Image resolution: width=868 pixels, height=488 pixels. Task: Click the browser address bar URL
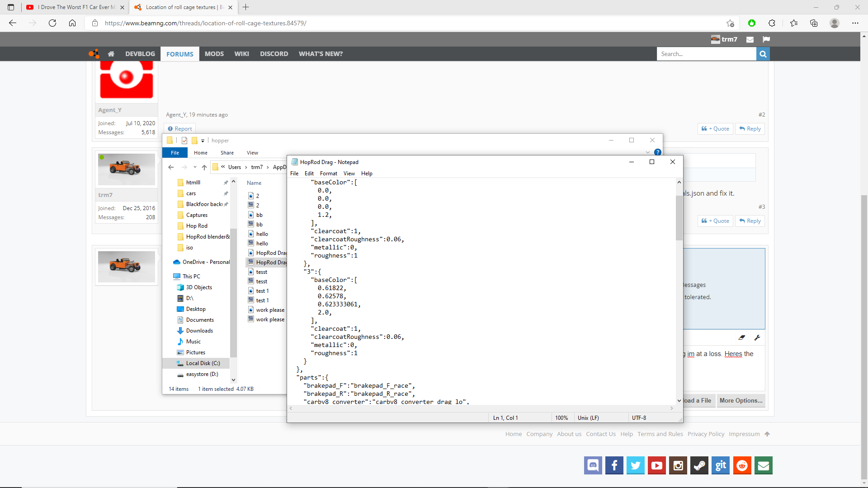coord(205,23)
